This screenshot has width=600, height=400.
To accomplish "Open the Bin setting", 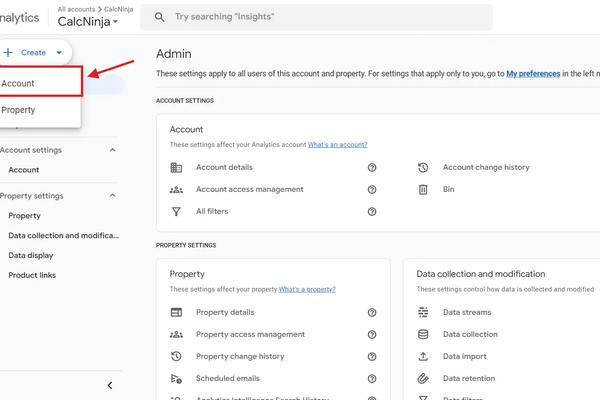I will click(x=448, y=189).
